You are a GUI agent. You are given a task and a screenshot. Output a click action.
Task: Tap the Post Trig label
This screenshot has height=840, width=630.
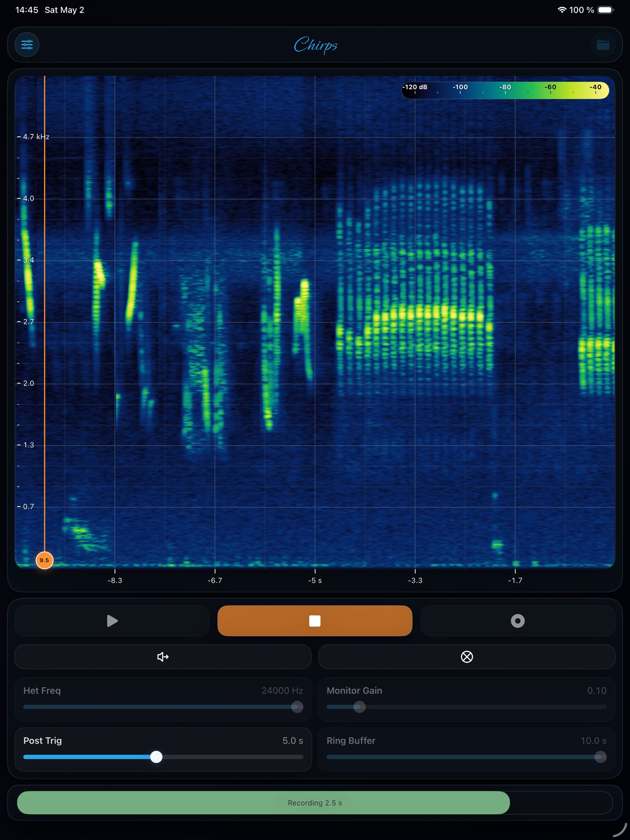[x=42, y=741]
